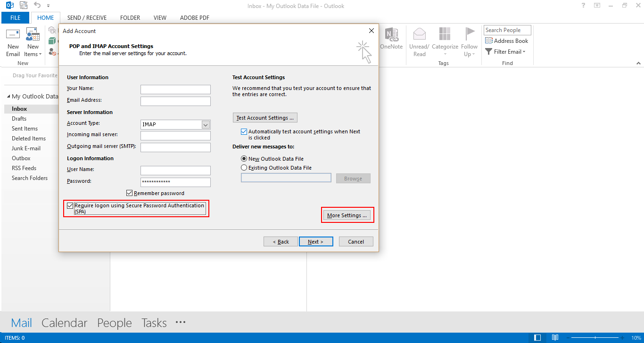This screenshot has width=644, height=343.
Task: Click the Unread/Read envelope icon
Action: (420, 34)
